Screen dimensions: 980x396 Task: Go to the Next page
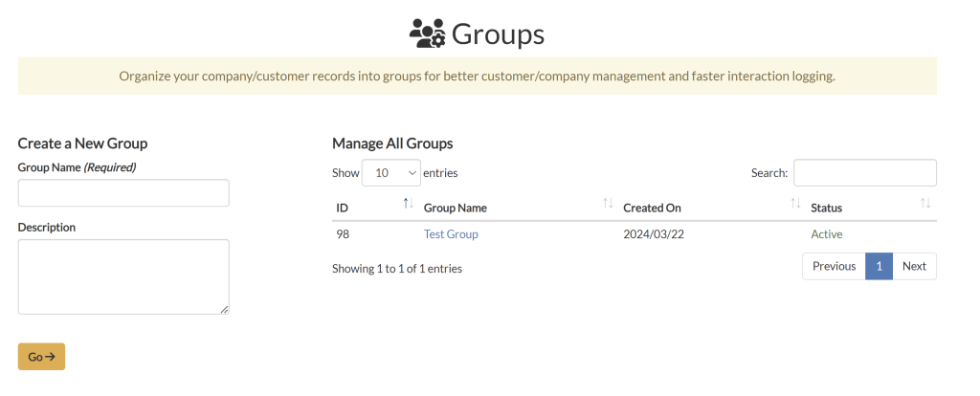click(914, 266)
